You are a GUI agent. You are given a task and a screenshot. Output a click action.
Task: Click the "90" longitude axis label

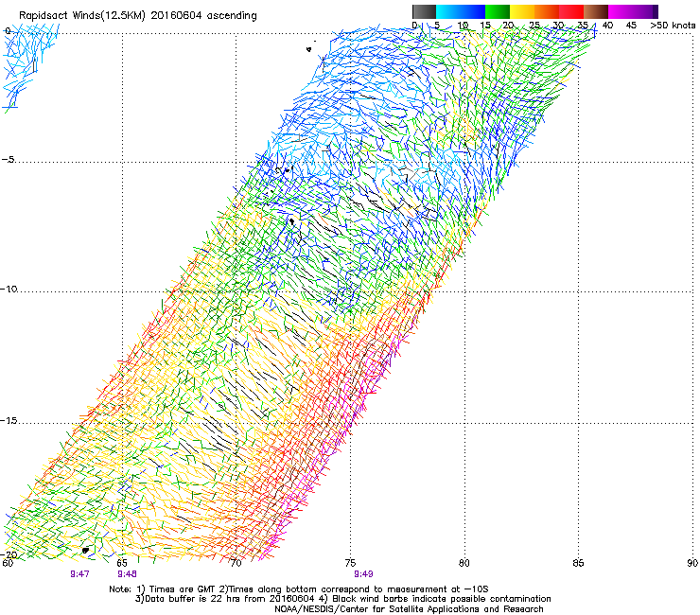click(x=692, y=563)
